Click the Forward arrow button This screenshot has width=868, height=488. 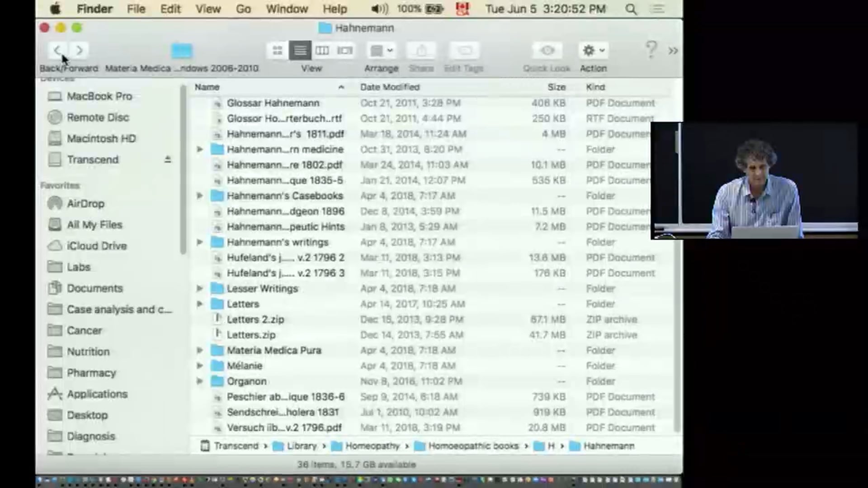tap(80, 51)
